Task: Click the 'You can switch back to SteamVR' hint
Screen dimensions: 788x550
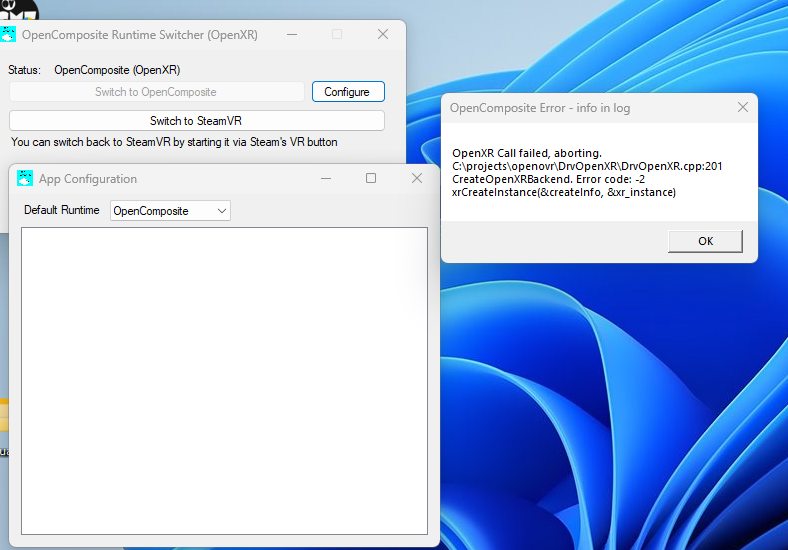Action: pyautogui.click(x=174, y=142)
